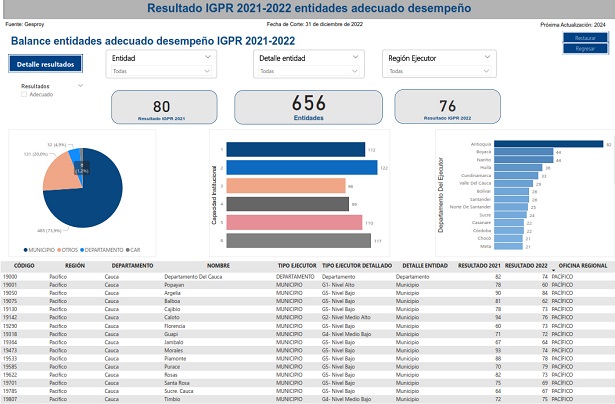Viewport: 615px width, 404px height.
Task: Click the Cundinamarca bar in department chart
Action: pos(516,176)
